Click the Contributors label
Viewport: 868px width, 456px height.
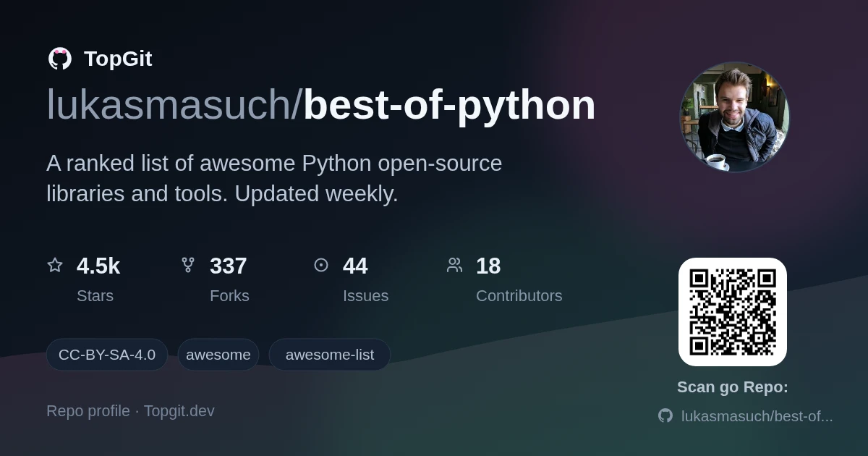[519, 296]
